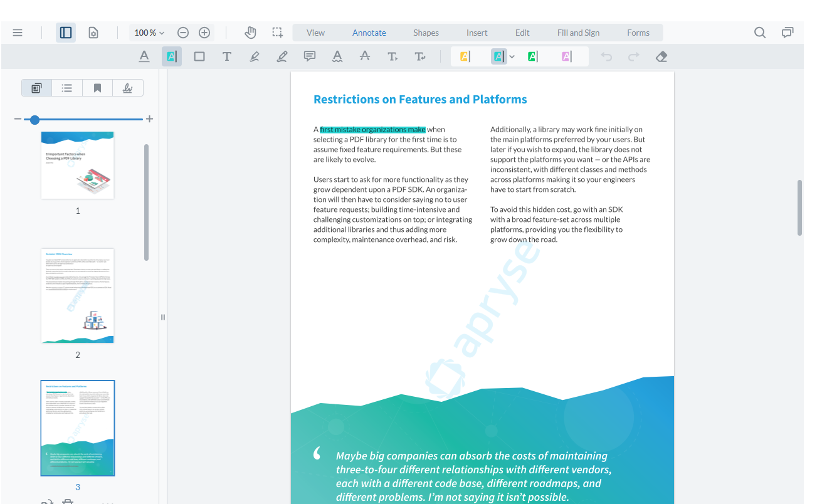Switch to the Shapes tab
Image resolution: width=822 pixels, height=504 pixels.
(x=426, y=33)
